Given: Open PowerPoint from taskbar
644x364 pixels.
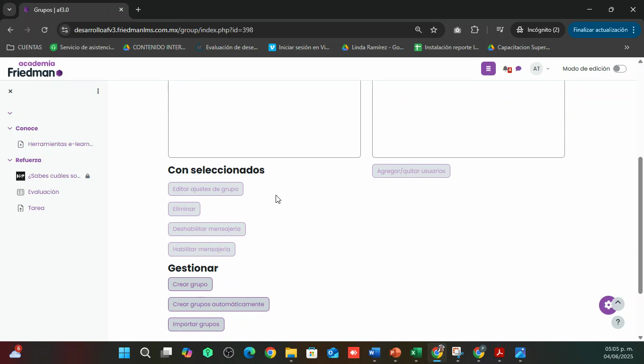Looking at the screenshot, I should click(395, 353).
